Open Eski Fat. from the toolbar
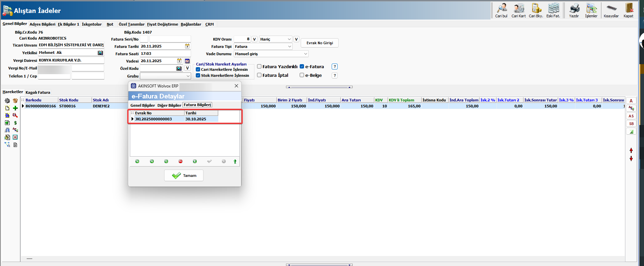Viewport: 644px width, 266px height. pyautogui.click(x=553, y=10)
